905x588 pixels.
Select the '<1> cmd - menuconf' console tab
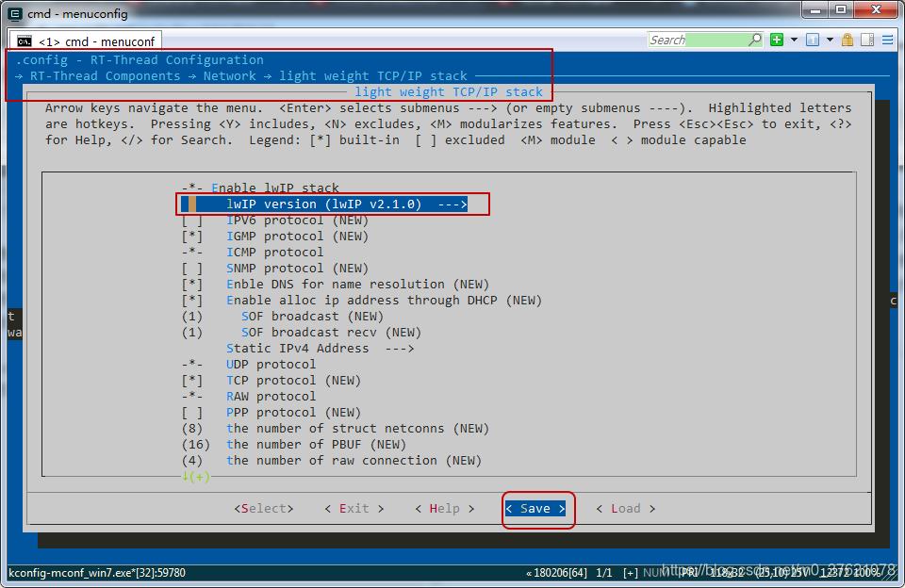click(x=86, y=41)
